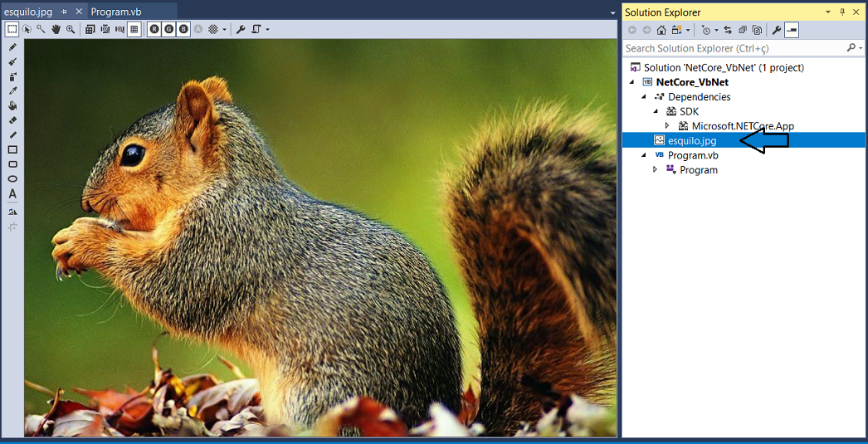The image size is (868, 444).
Task: Click Solution Explorer Back arrow
Action: click(632, 30)
